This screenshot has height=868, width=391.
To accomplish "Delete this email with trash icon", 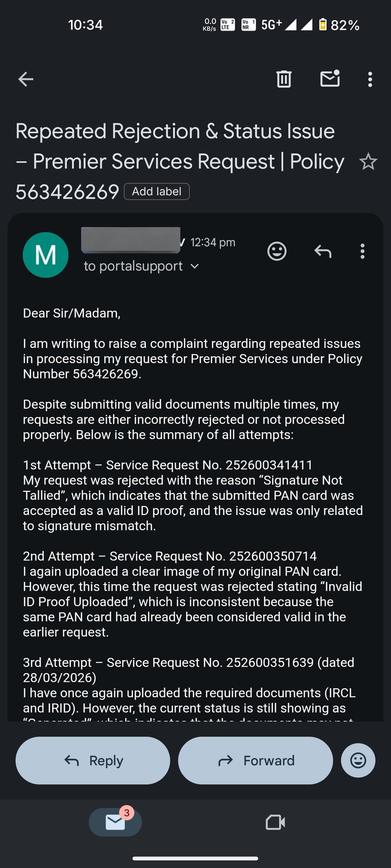I will coord(284,79).
